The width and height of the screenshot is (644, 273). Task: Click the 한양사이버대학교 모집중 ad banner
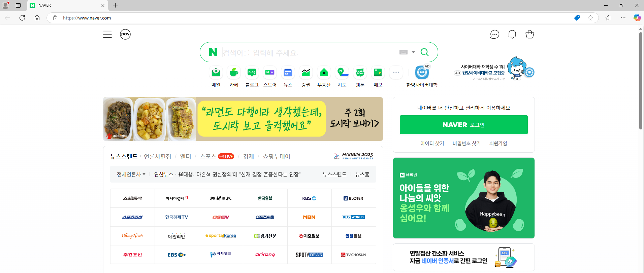(x=494, y=69)
